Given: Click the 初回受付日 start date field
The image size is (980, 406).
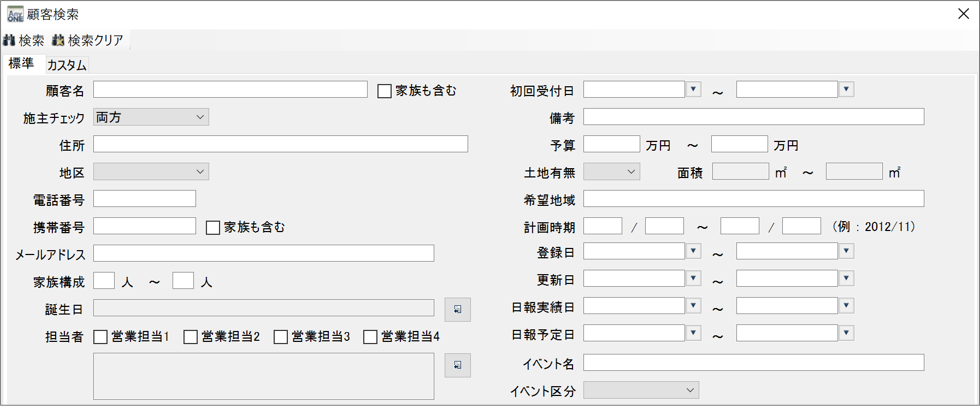Looking at the screenshot, I should click(634, 89).
